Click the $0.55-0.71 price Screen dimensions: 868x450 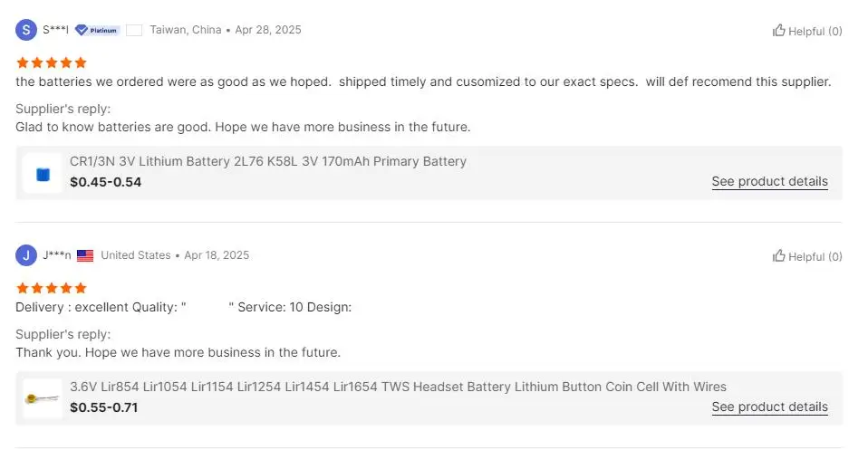[x=103, y=407]
